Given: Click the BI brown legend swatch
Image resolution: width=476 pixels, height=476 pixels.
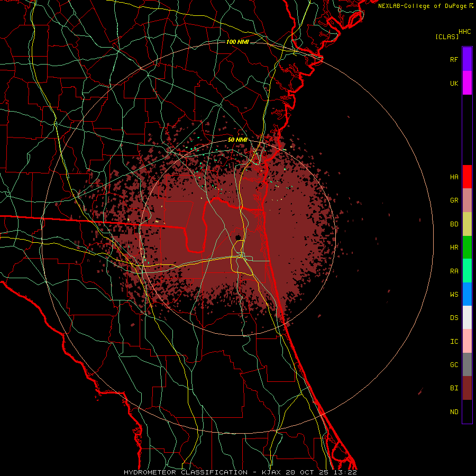Looking at the screenshot, I should (x=467, y=388).
